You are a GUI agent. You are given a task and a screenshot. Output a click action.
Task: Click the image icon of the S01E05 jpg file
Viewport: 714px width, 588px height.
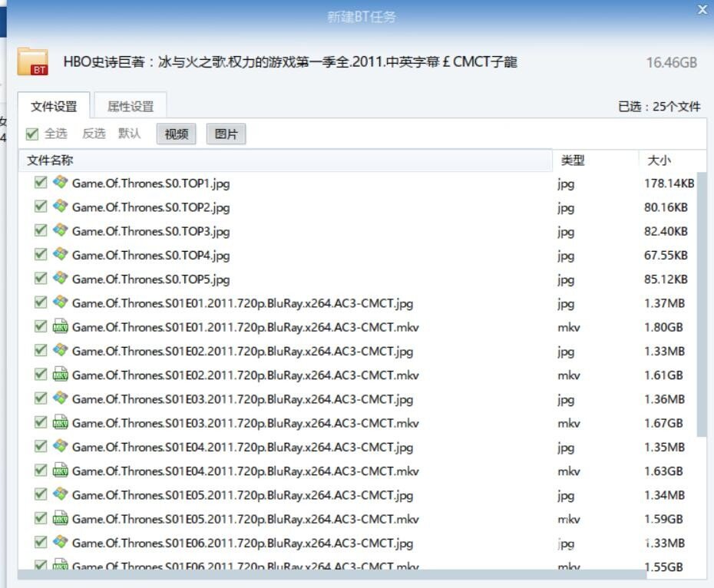(x=60, y=494)
